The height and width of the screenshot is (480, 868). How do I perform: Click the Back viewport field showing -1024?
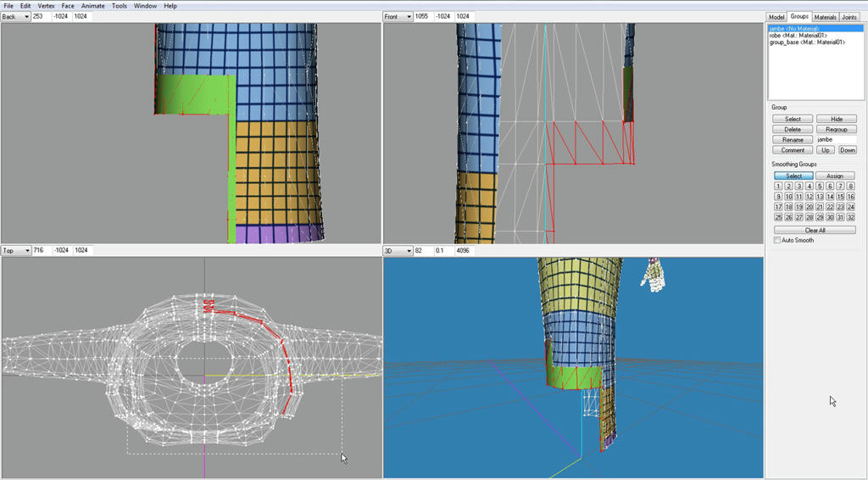tap(62, 17)
